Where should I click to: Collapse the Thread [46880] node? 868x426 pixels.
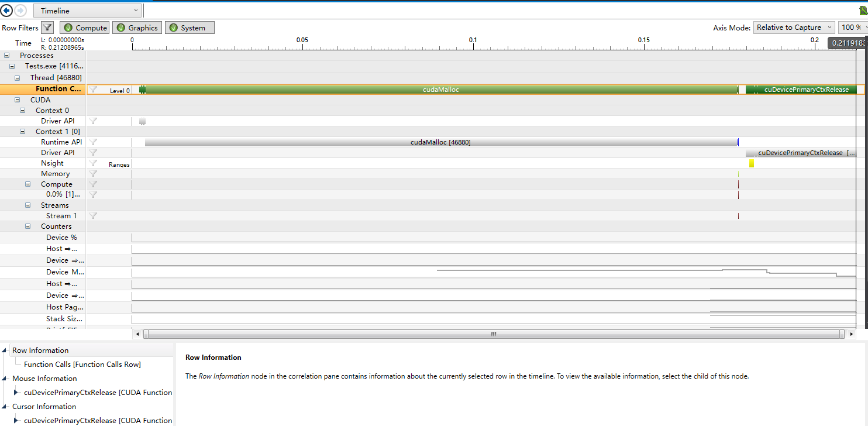[18, 78]
